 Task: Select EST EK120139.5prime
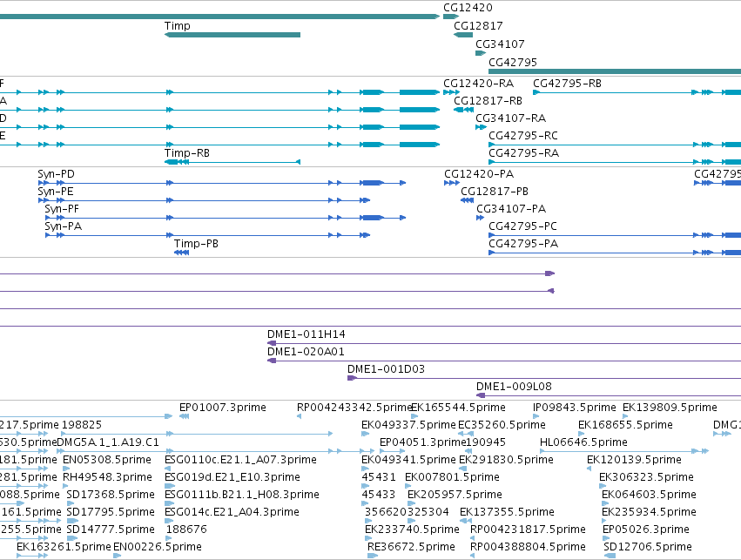pos(589,469)
